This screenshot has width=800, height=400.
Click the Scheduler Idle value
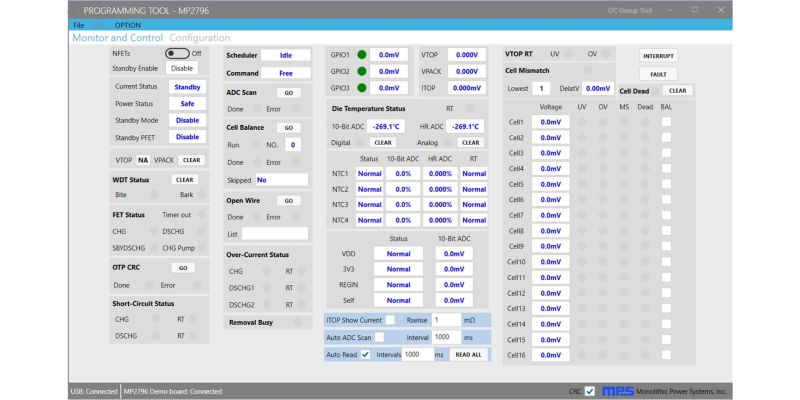[286, 55]
